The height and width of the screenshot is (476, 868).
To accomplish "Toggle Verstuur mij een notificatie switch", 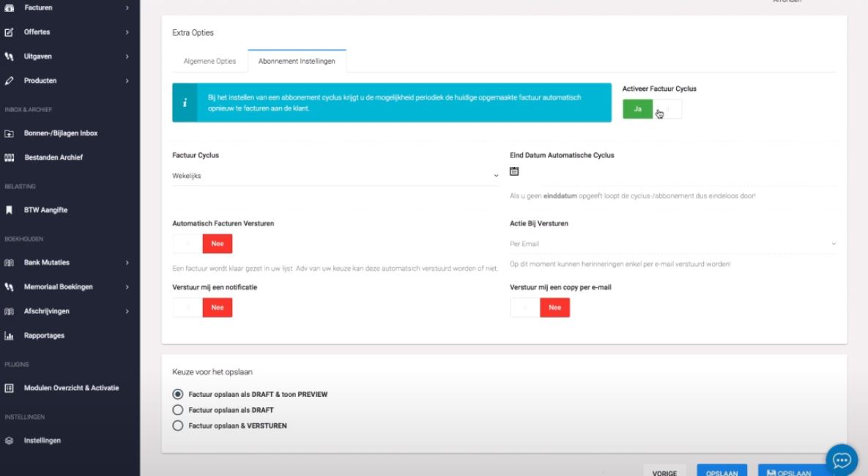I will [x=203, y=308].
